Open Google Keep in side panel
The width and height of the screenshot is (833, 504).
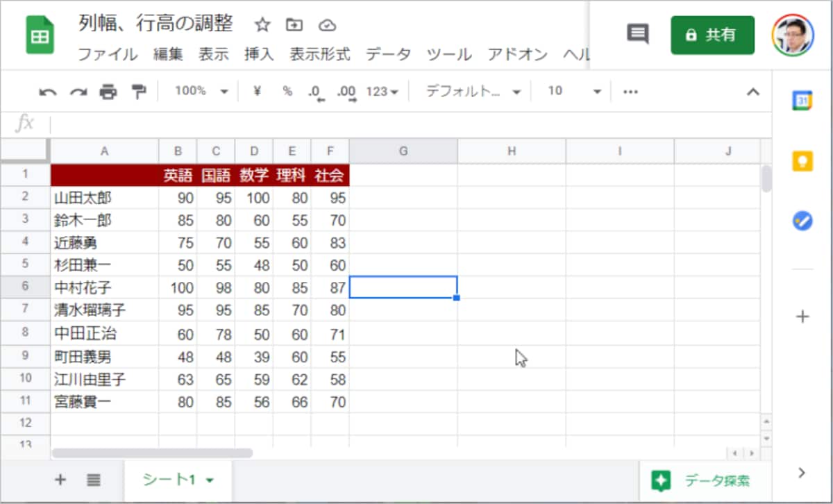pyautogui.click(x=802, y=161)
